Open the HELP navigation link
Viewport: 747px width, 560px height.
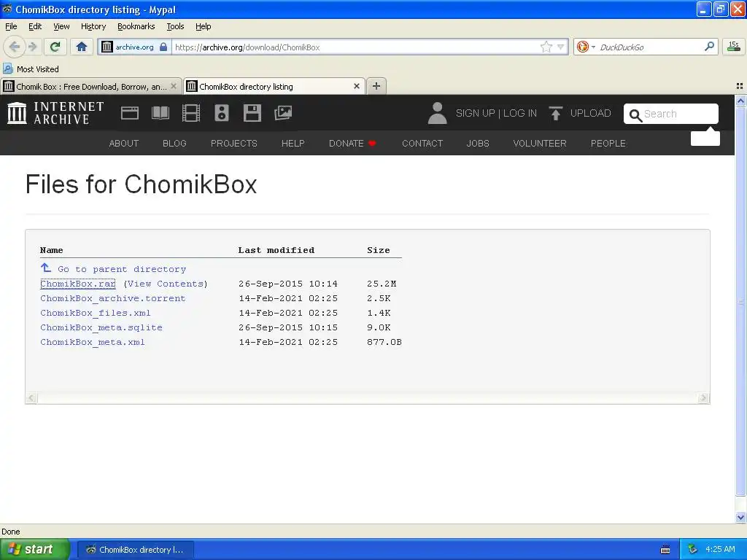[x=293, y=144]
